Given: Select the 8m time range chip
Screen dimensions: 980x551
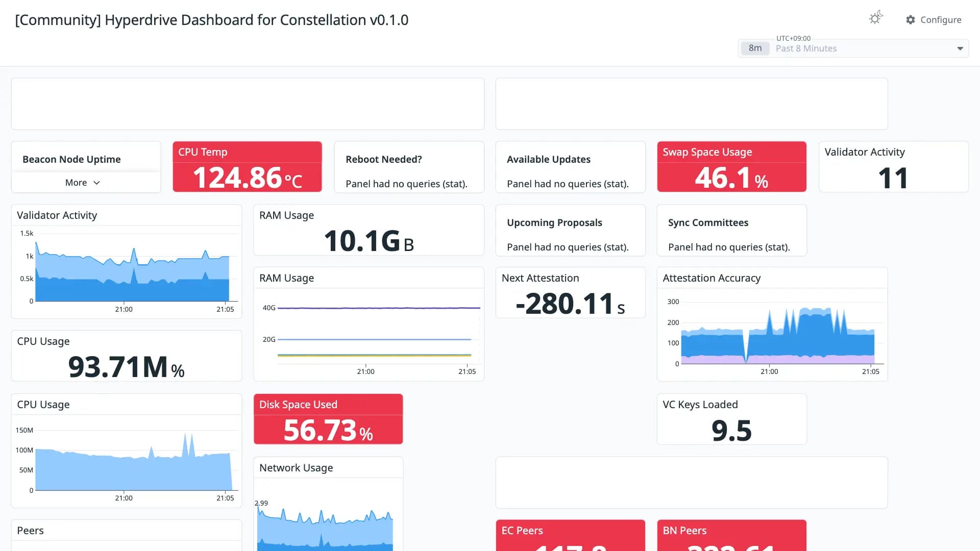Looking at the screenshot, I should [x=755, y=48].
